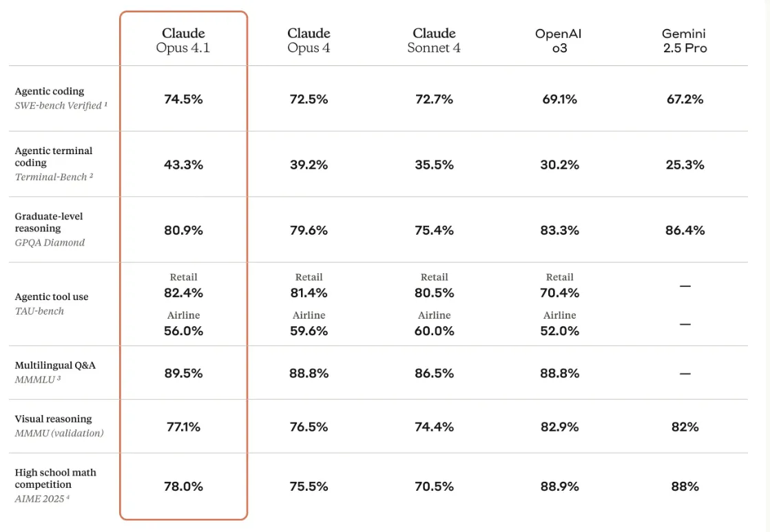Screen dimensions: 770x532
Task: Click the MMMU (validation) benchmark name
Action: click(59, 433)
